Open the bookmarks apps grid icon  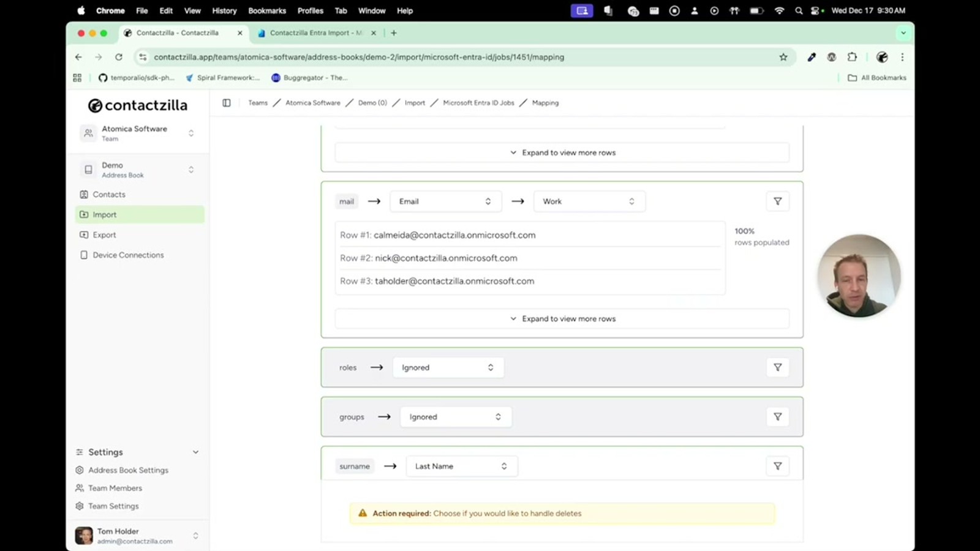pyautogui.click(x=77, y=78)
